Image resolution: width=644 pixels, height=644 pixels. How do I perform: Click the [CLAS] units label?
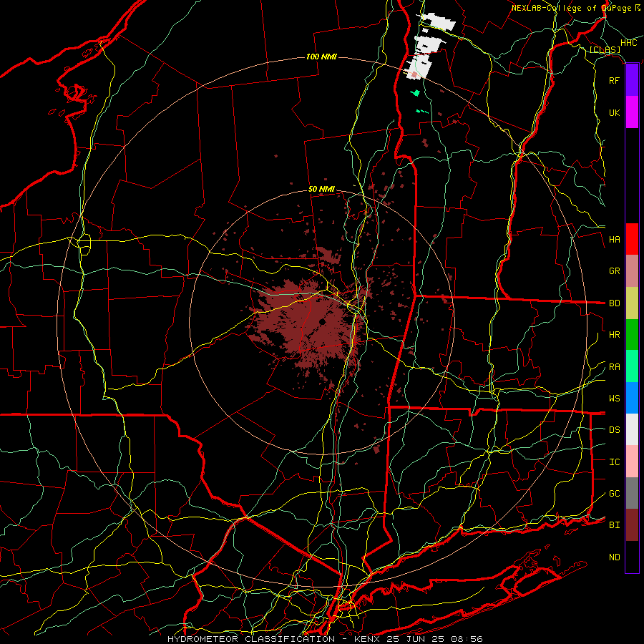pyautogui.click(x=605, y=50)
